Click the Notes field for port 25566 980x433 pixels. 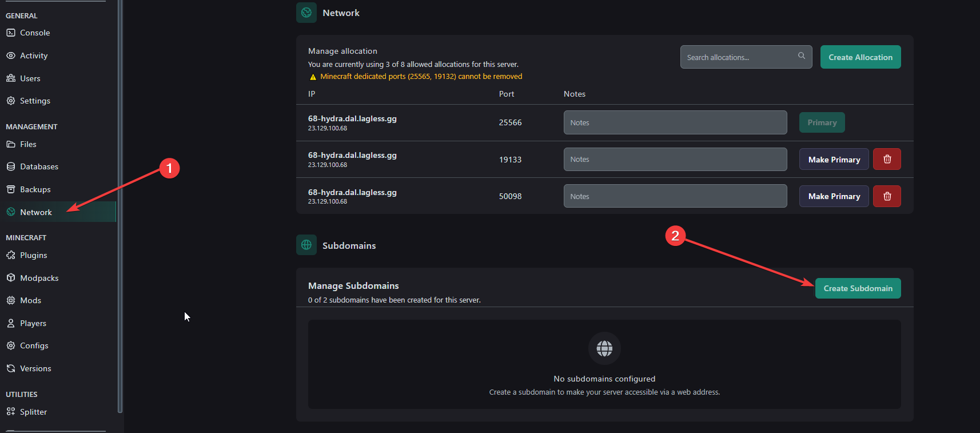675,123
